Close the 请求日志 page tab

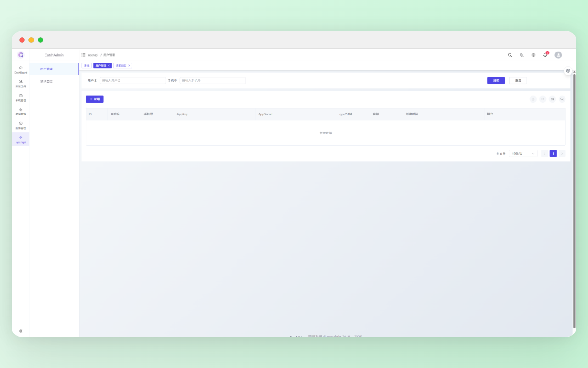129,66
